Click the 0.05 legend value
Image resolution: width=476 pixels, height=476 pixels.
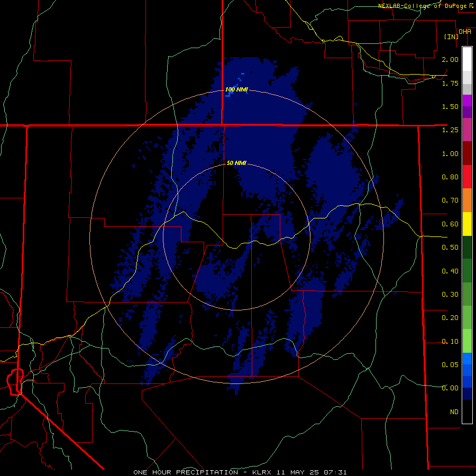pyautogui.click(x=450, y=364)
